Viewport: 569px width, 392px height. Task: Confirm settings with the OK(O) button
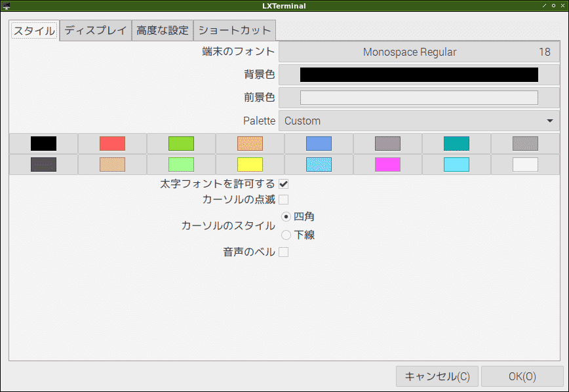[x=522, y=376]
